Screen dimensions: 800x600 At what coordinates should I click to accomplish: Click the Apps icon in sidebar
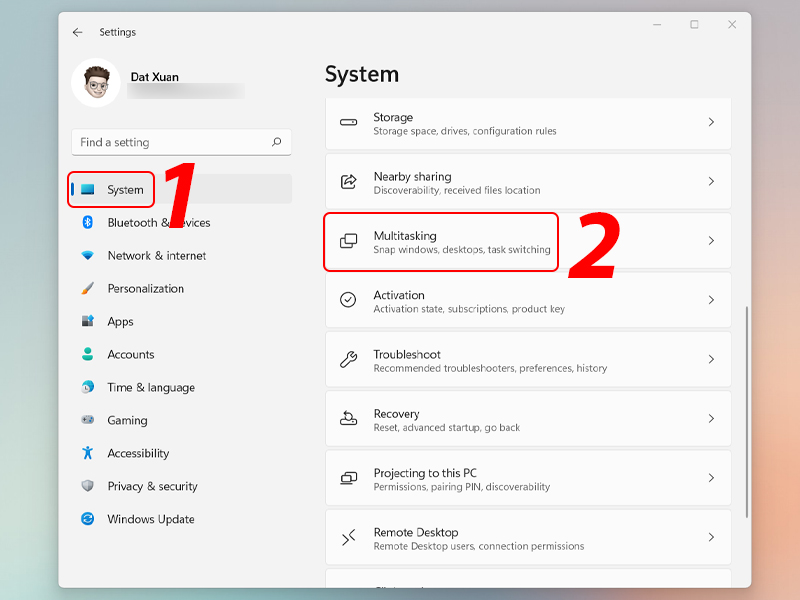(x=88, y=321)
